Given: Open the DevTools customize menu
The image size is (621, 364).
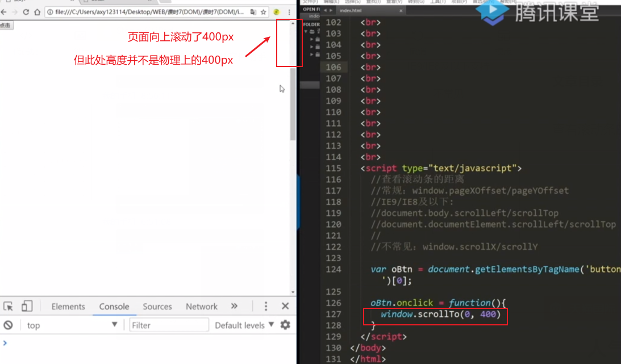Looking at the screenshot, I should [x=266, y=306].
